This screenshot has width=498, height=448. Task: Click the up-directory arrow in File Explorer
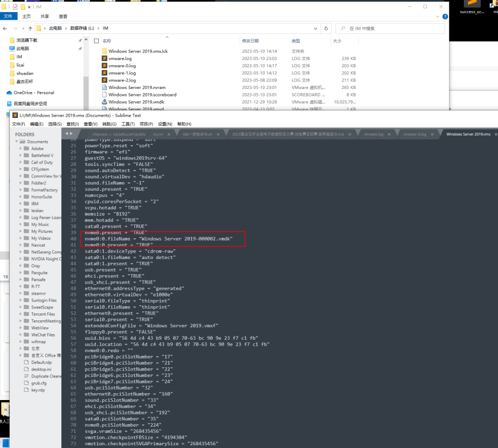coord(30,29)
